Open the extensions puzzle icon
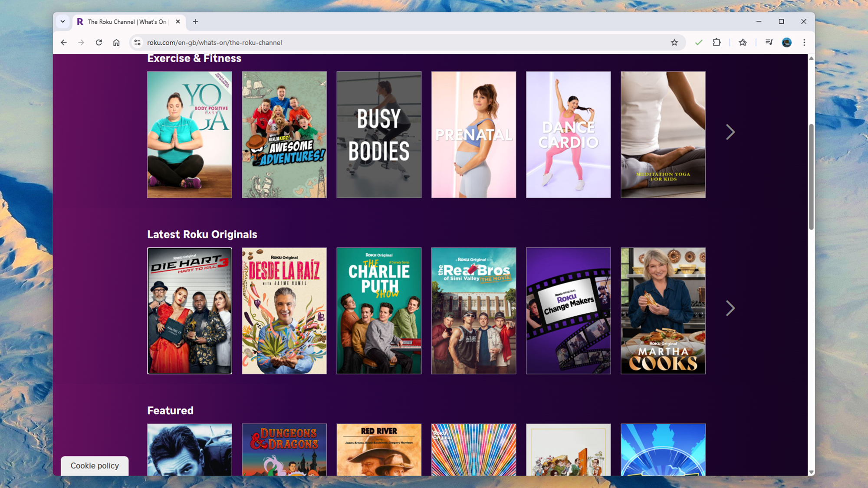 pyautogui.click(x=717, y=43)
